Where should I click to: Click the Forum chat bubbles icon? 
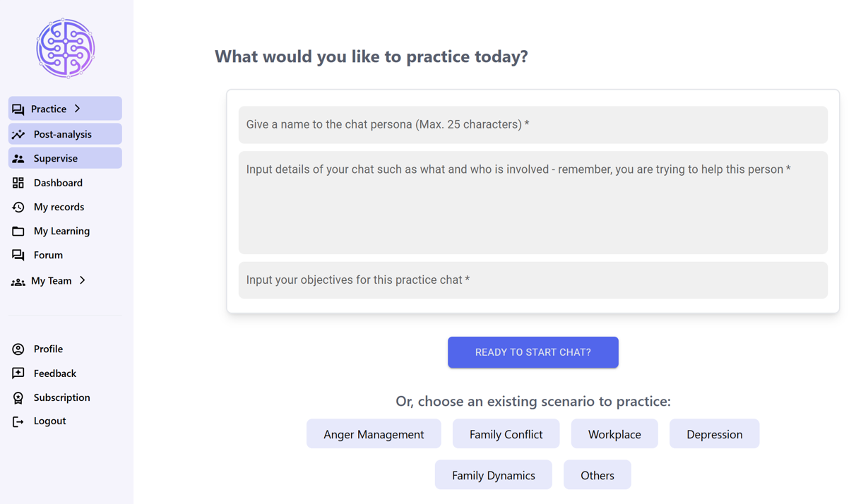(18, 256)
